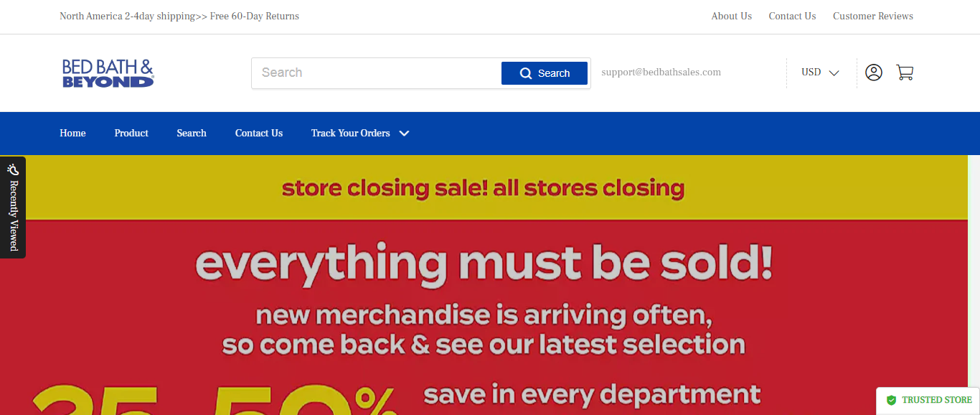Open the Track Your Orders menu
Viewport: 980px width, 415px height.
pyautogui.click(x=350, y=134)
